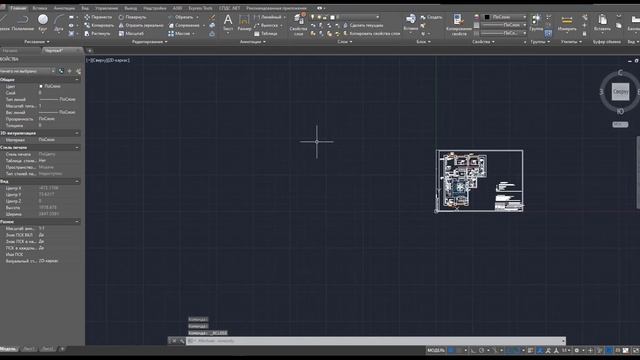Click the floor plan drawing thumbnail

[x=480, y=181]
